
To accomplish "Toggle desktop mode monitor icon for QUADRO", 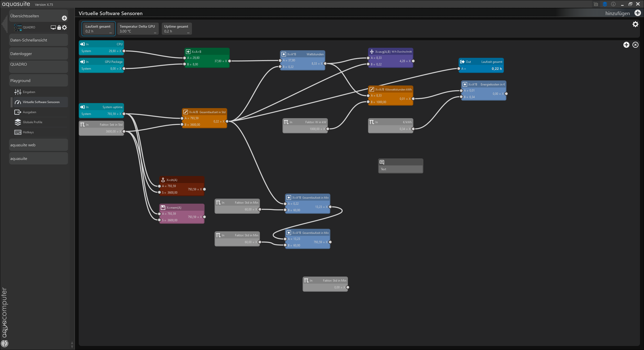I will pyautogui.click(x=53, y=27).
